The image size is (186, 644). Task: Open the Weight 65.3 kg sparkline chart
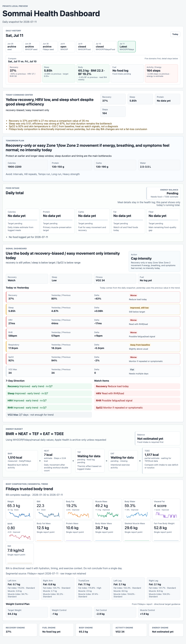click(20, 515)
